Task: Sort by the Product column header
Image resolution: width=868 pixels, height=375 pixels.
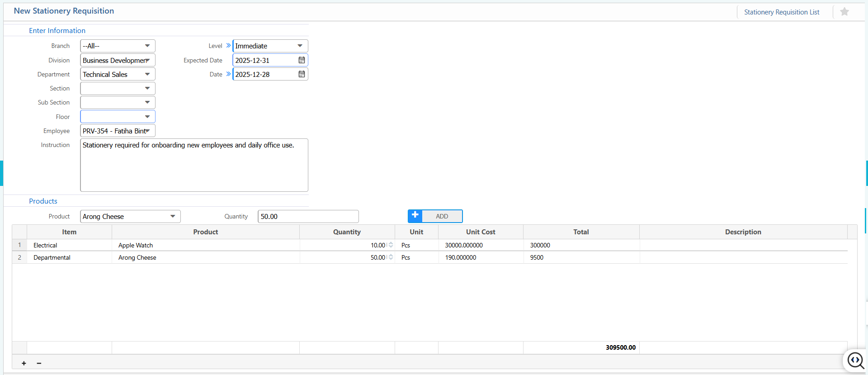Action: point(206,232)
